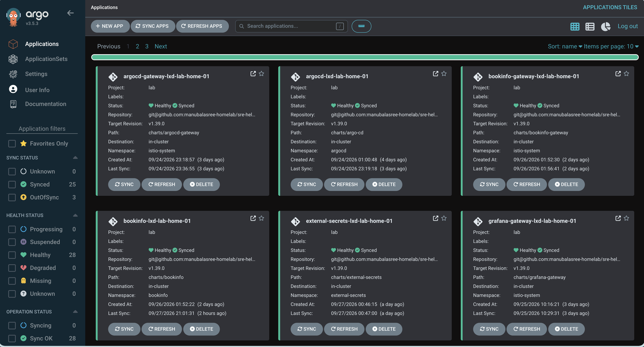Star the grafana-gateway-lxd-lab-home-01 application
Screen dimensions: 644x347
pyautogui.click(x=626, y=218)
